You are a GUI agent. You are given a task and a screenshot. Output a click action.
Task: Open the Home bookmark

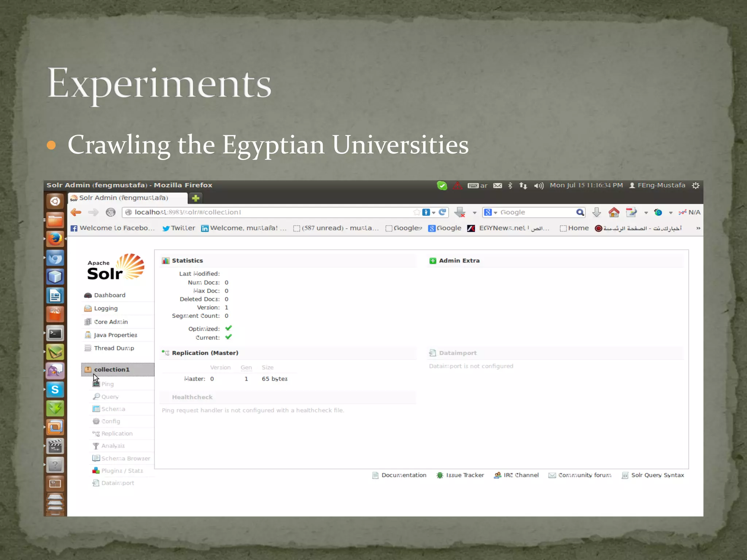pyautogui.click(x=574, y=228)
